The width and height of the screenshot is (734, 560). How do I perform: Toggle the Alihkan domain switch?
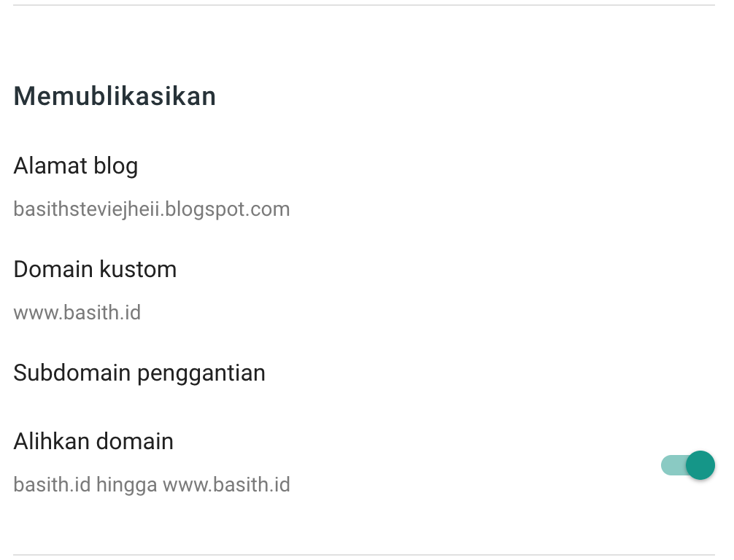(x=687, y=465)
